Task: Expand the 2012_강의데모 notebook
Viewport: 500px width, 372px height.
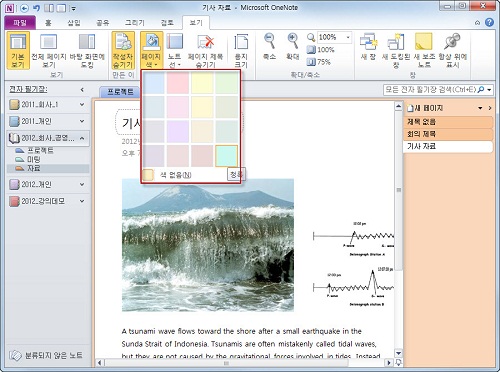Action: 82,201
